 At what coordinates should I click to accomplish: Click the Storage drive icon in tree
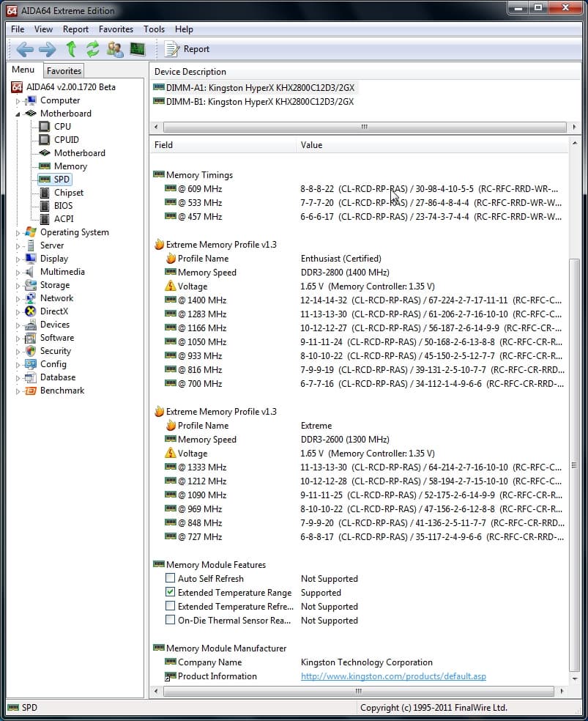31,285
